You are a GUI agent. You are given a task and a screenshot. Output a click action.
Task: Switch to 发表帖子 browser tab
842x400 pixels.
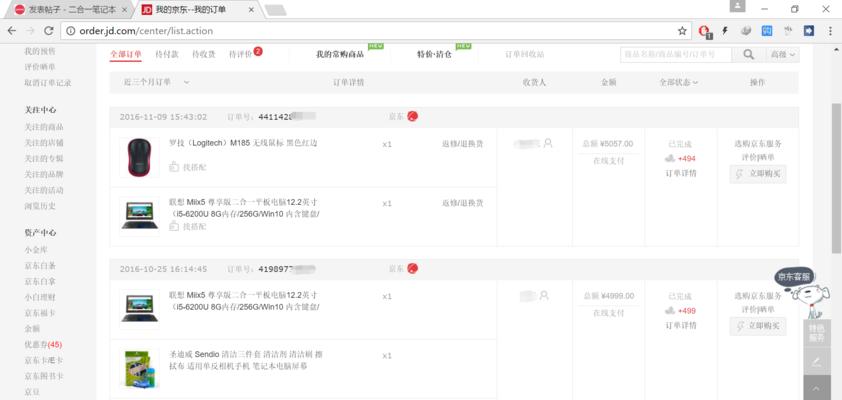coord(70,10)
